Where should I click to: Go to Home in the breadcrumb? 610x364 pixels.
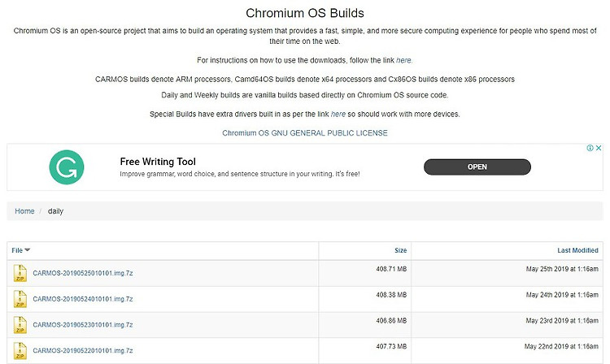point(24,211)
